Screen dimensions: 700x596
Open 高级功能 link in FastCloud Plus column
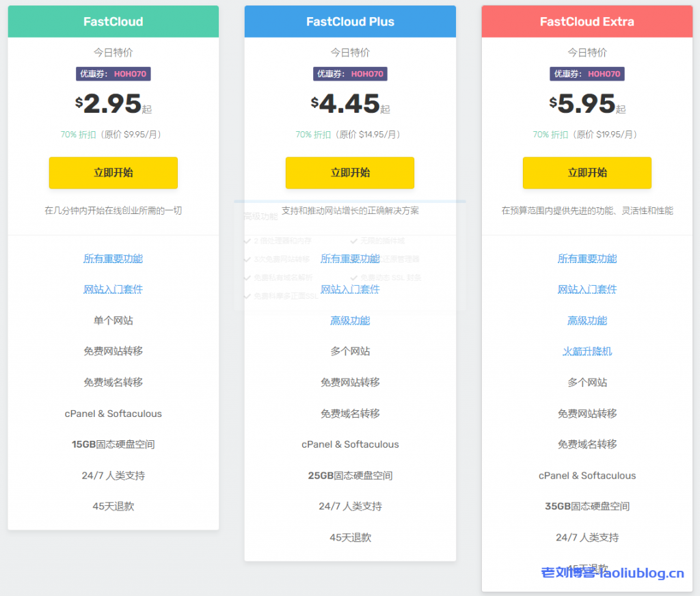350,321
